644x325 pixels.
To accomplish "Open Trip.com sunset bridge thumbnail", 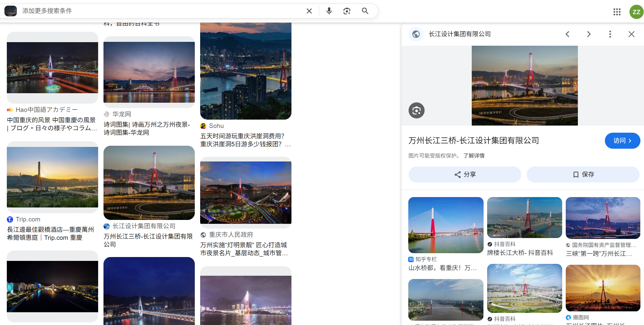I will 52,177.
